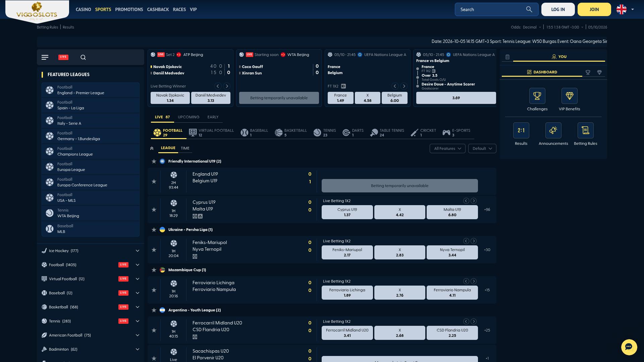This screenshot has width=644, height=362.
Task: Open the Betting Rules scroll icon
Action: point(586,130)
